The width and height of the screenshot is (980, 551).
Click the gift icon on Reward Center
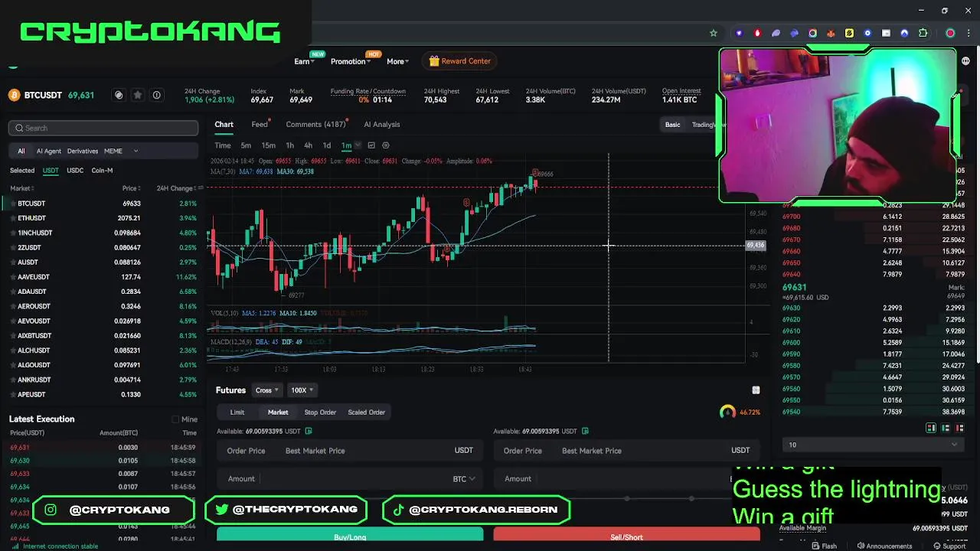click(x=434, y=61)
